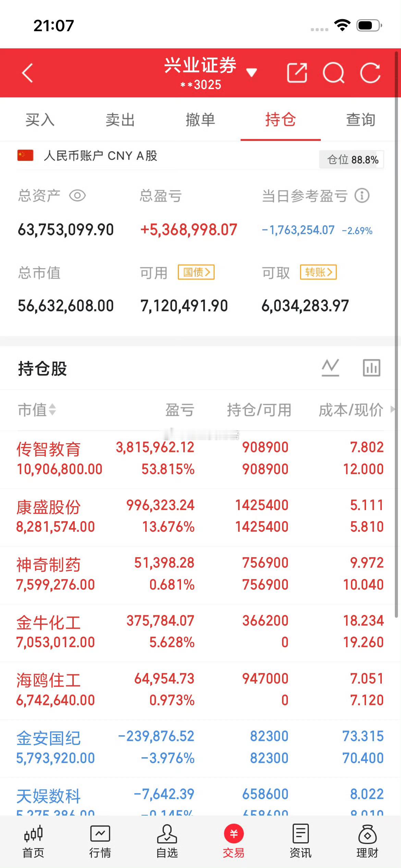
Task: Open the 神奇制药 holding row
Action: [200, 575]
